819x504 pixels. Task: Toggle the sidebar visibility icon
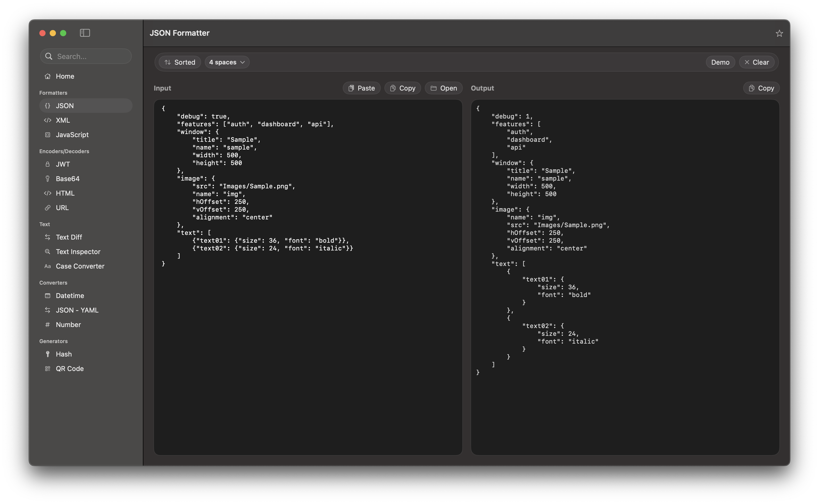click(x=85, y=33)
